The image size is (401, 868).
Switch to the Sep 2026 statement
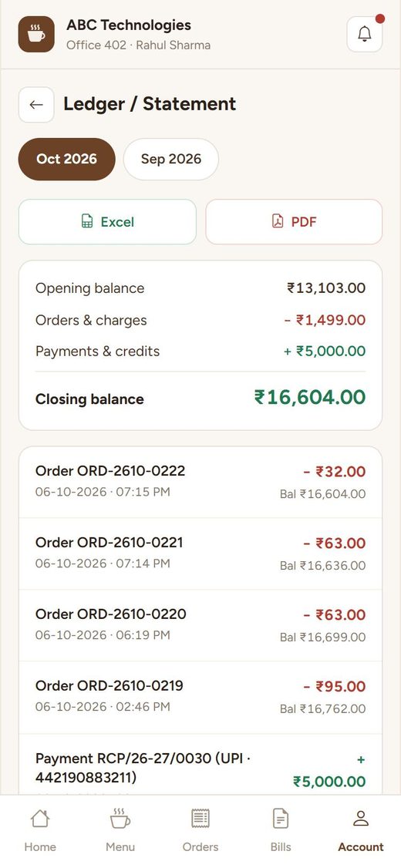tap(171, 160)
